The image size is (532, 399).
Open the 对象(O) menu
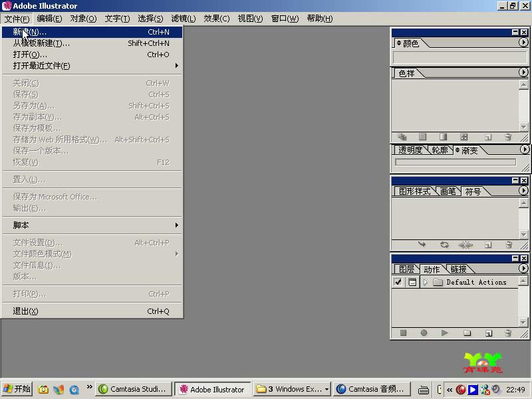(x=83, y=19)
